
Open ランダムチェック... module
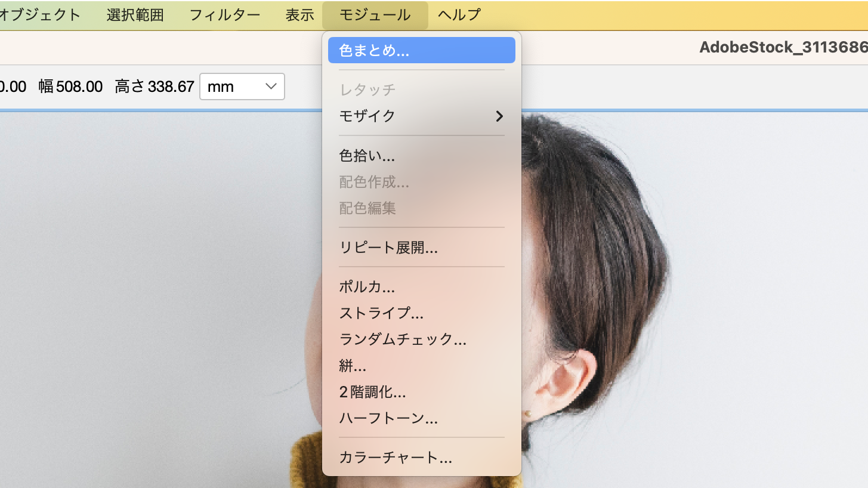coord(403,339)
